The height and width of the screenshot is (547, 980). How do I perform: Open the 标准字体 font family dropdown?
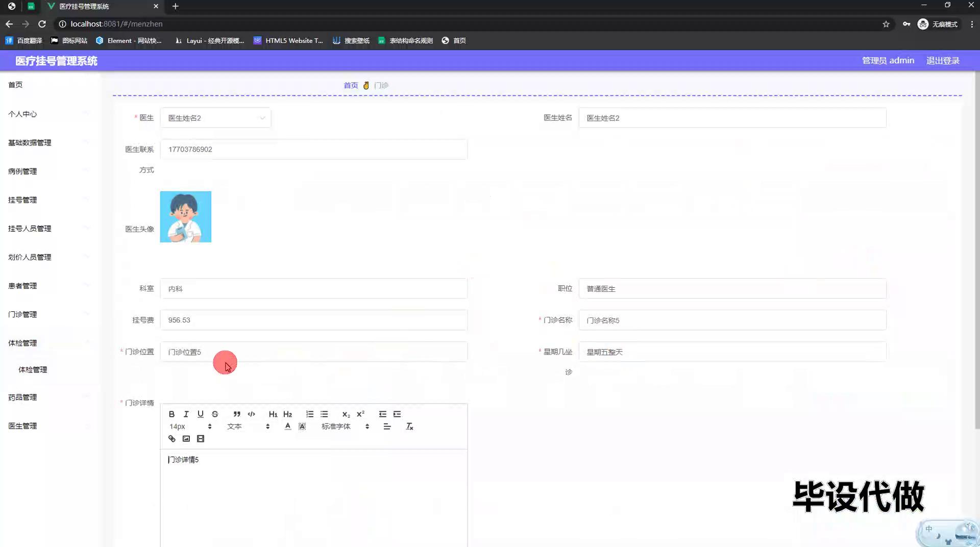point(345,427)
